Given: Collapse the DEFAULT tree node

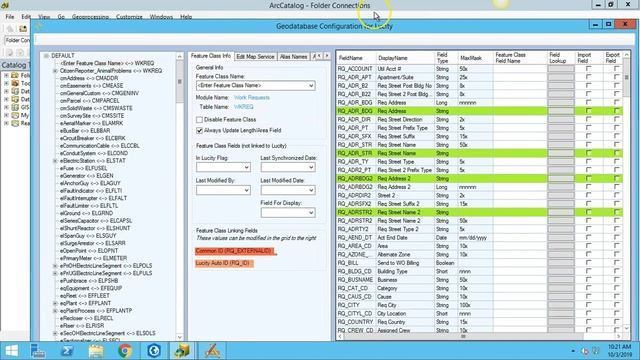Looking at the screenshot, I should (46, 56).
